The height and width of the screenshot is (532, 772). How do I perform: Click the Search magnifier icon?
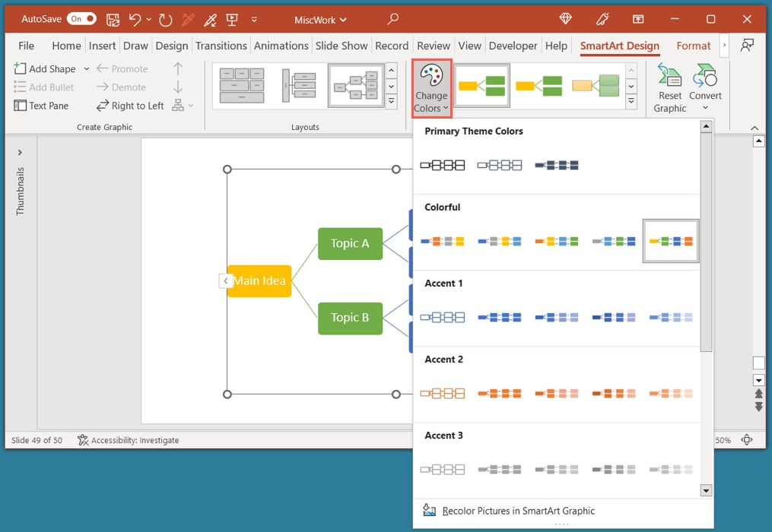tap(392, 19)
